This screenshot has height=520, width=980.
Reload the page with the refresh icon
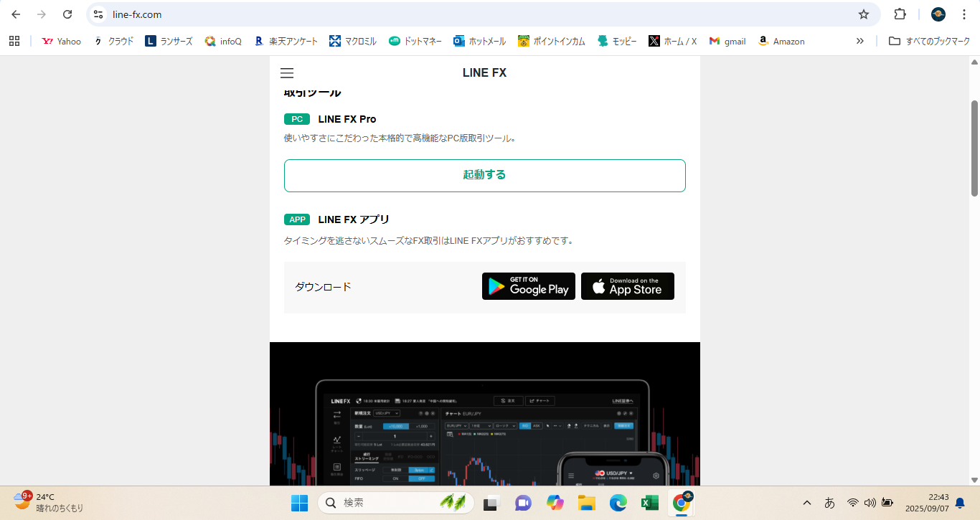[x=67, y=14]
